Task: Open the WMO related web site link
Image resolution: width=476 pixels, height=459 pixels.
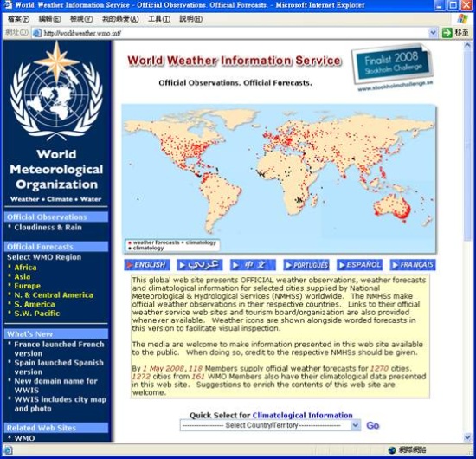Action: coord(24,438)
